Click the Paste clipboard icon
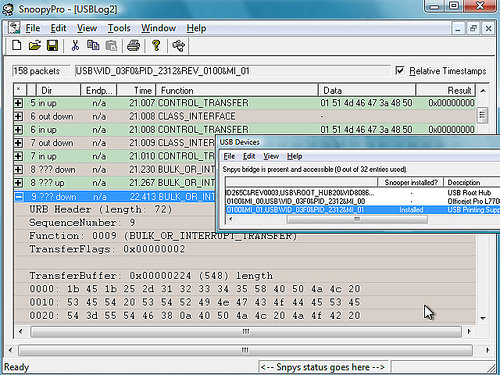 point(111,45)
